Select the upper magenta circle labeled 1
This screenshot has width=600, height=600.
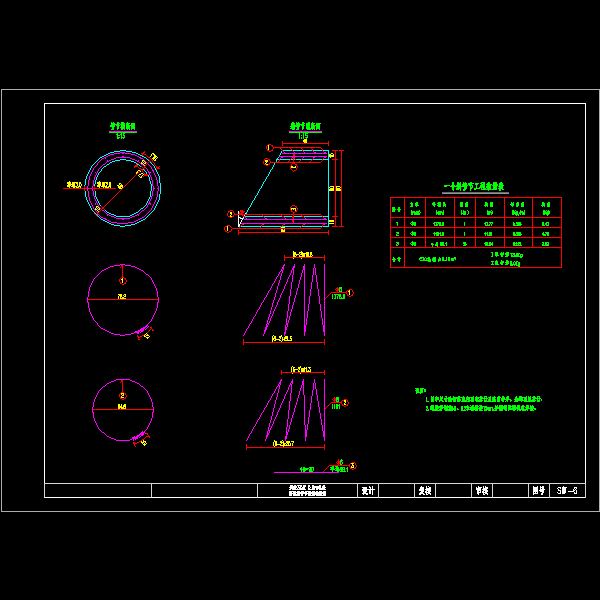pyautogui.click(x=123, y=299)
